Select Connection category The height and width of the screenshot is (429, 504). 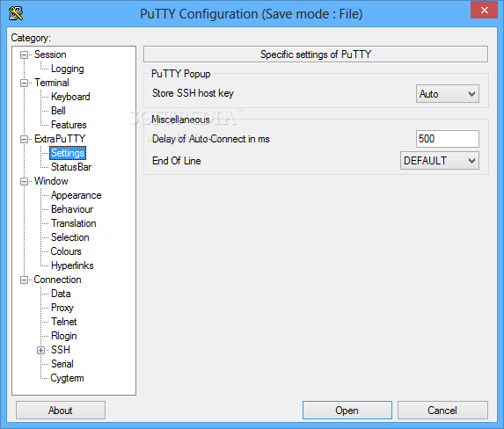coord(57,280)
